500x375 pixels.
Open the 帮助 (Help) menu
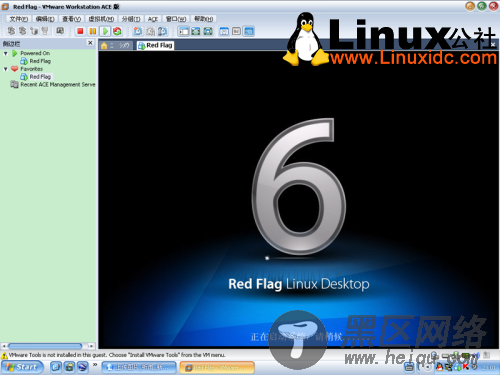click(204, 19)
